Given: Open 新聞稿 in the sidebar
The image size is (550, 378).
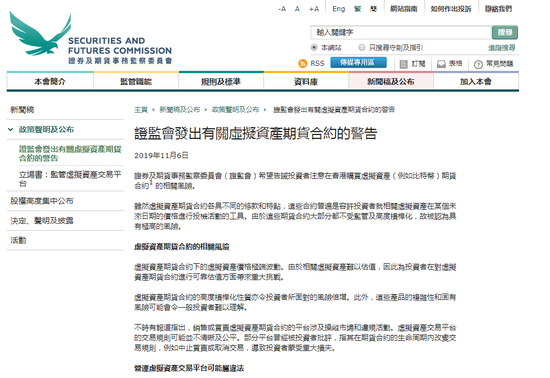Looking at the screenshot, I should [x=22, y=110].
